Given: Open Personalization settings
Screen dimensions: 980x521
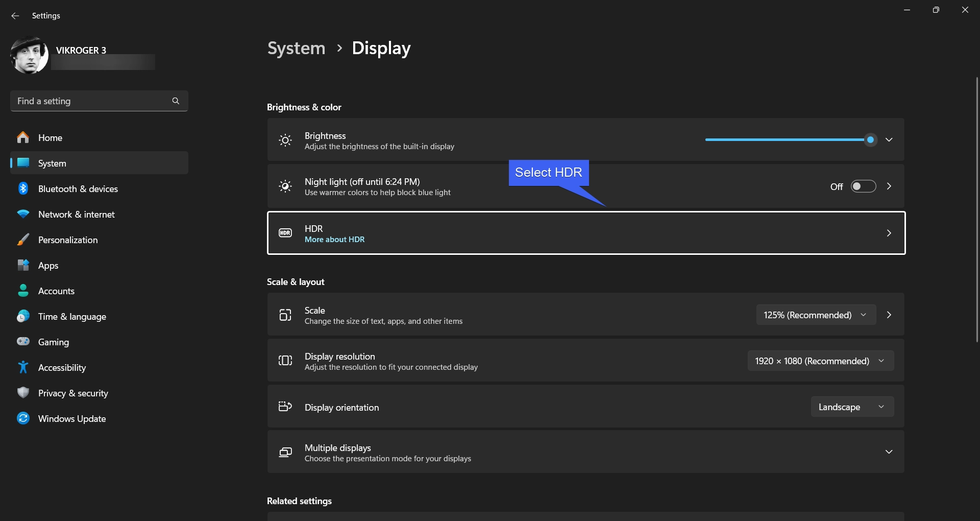Looking at the screenshot, I should pos(99,240).
